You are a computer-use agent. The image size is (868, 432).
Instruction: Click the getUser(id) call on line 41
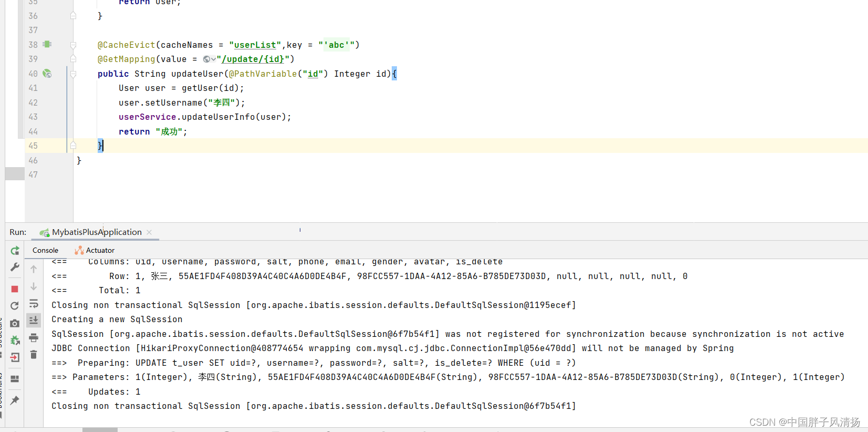click(x=210, y=88)
